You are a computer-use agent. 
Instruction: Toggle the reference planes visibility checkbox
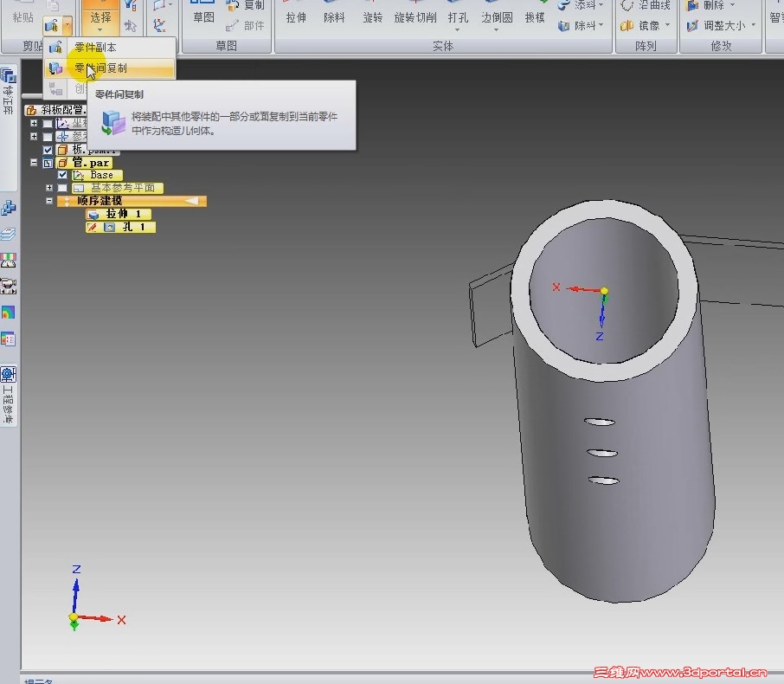(48, 137)
